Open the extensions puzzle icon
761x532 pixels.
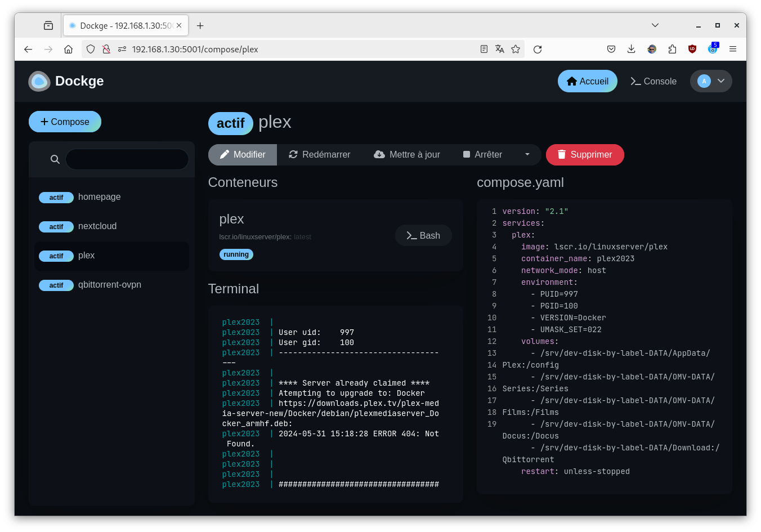click(x=672, y=49)
